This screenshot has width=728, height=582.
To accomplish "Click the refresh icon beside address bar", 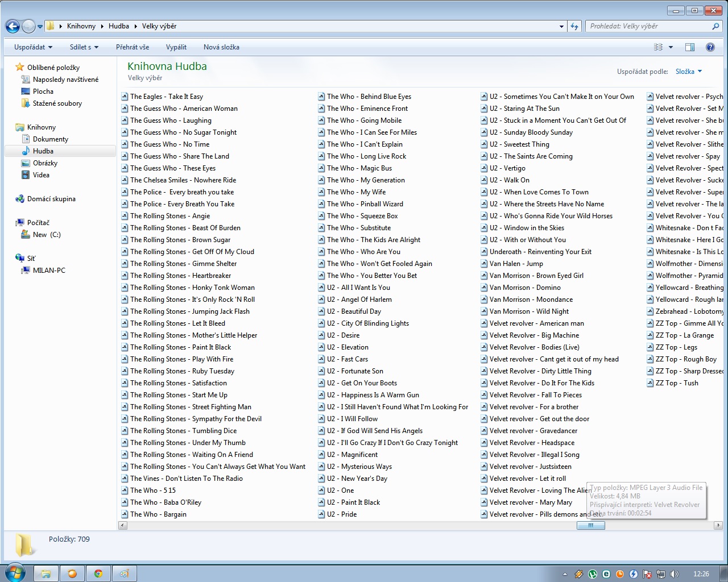I will 574,26.
